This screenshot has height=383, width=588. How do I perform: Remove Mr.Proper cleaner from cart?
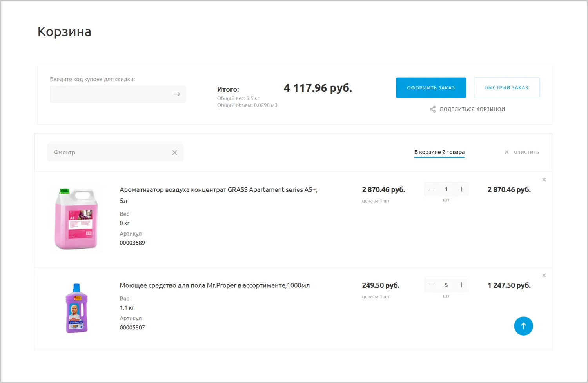[x=544, y=275]
